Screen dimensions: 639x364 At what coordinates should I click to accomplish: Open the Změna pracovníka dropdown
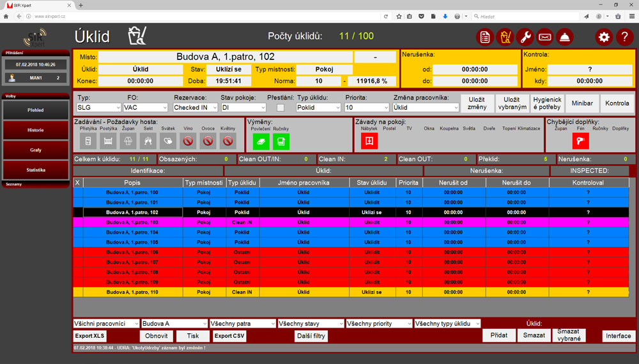pyautogui.click(x=426, y=108)
